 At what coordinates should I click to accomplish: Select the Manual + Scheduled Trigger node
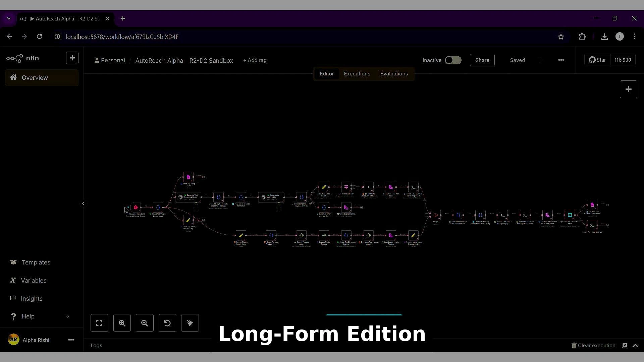point(136,207)
